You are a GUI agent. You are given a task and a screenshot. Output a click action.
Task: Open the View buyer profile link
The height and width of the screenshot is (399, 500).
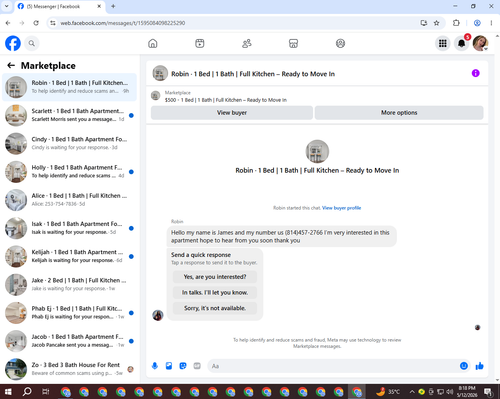pos(341,208)
